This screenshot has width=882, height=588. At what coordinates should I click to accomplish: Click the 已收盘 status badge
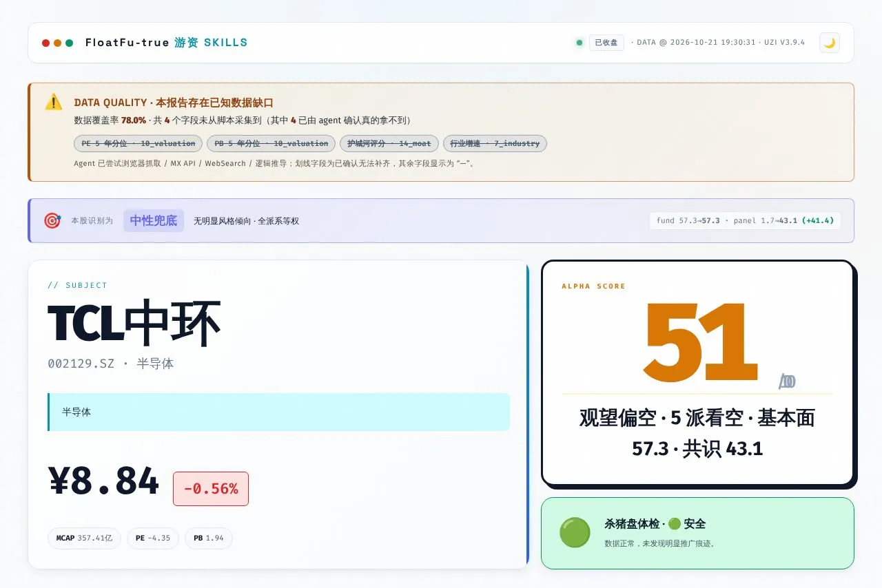pos(606,43)
